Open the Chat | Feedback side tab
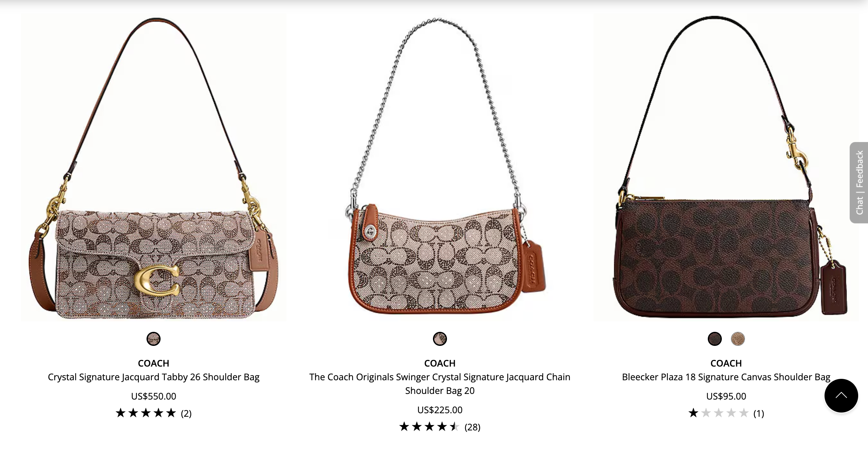Image resolution: width=868 pixels, height=449 pixels. 859,182
